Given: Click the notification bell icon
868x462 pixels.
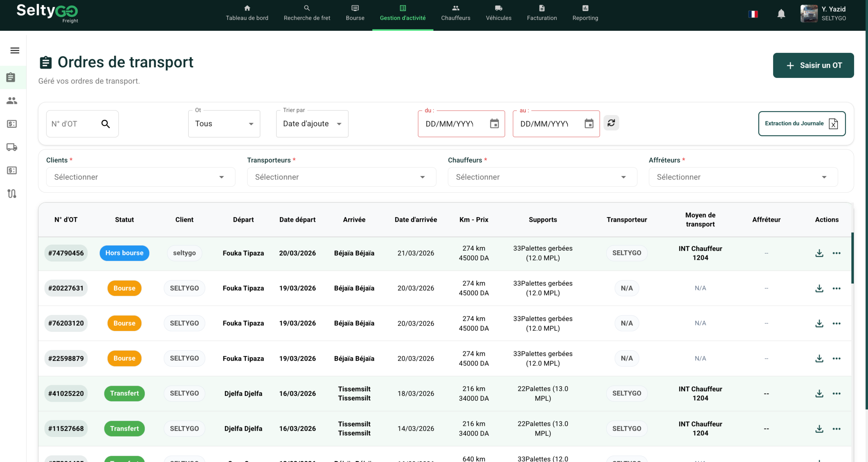Looking at the screenshot, I should click(781, 14).
